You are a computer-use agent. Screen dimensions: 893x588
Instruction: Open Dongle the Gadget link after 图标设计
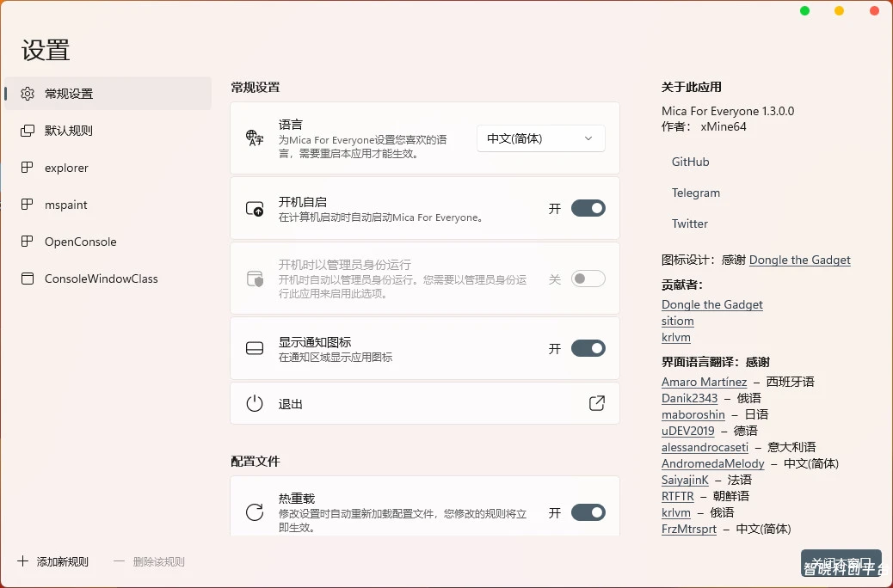[x=799, y=260]
